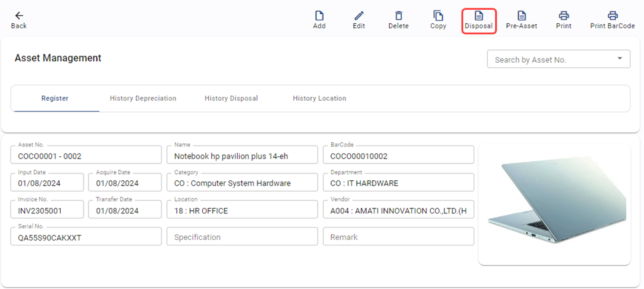644x289 pixels.
Task: Click the Remark input field
Action: pyautogui.click(x=398, y=237)
